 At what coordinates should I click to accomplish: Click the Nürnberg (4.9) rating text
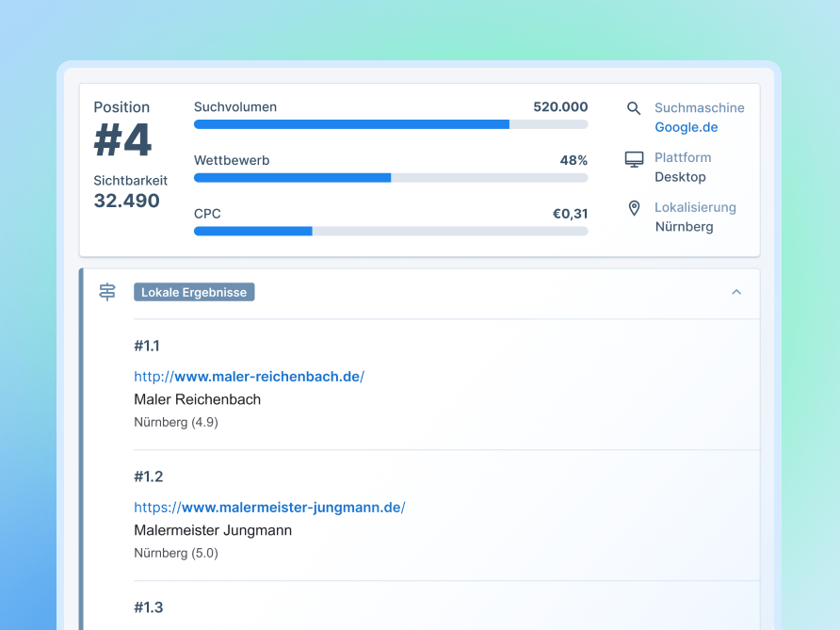176,422
